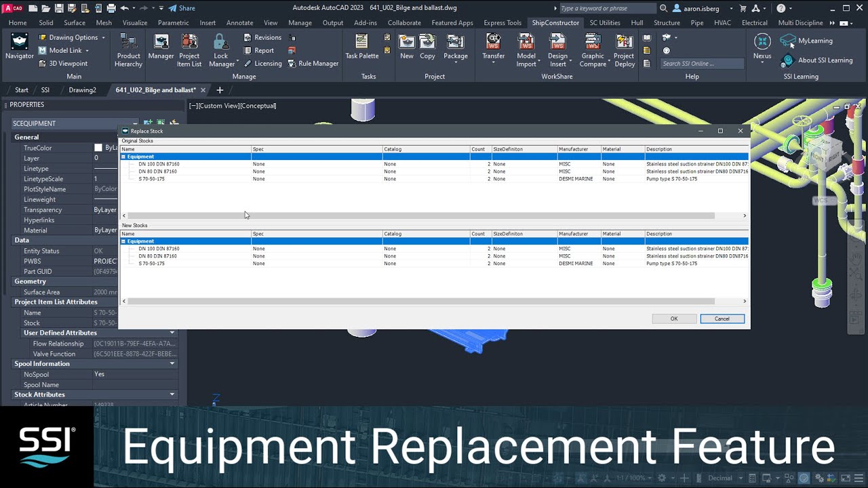This screenshot has width=868, height=488.
Task: Click Model Import
Action: [x=526, y=49]
